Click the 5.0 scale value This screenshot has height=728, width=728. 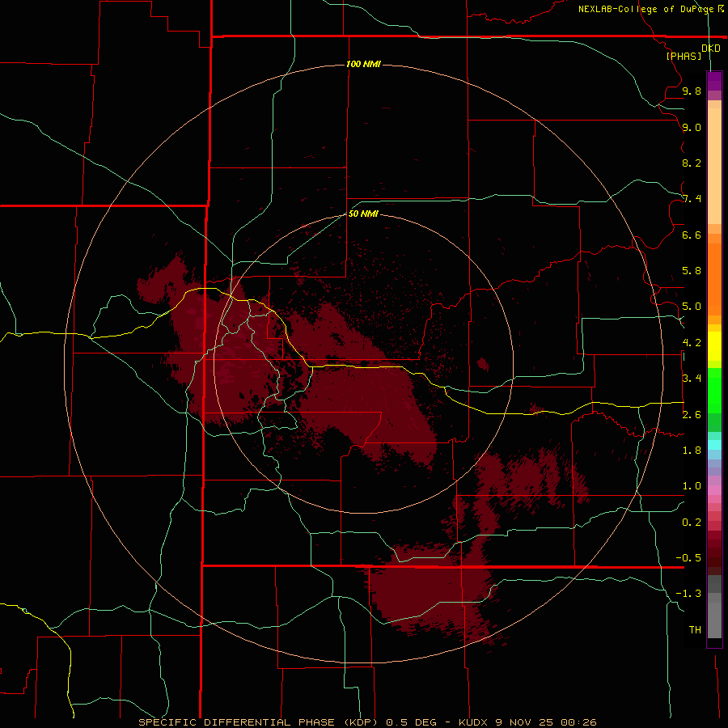(692, 307)
